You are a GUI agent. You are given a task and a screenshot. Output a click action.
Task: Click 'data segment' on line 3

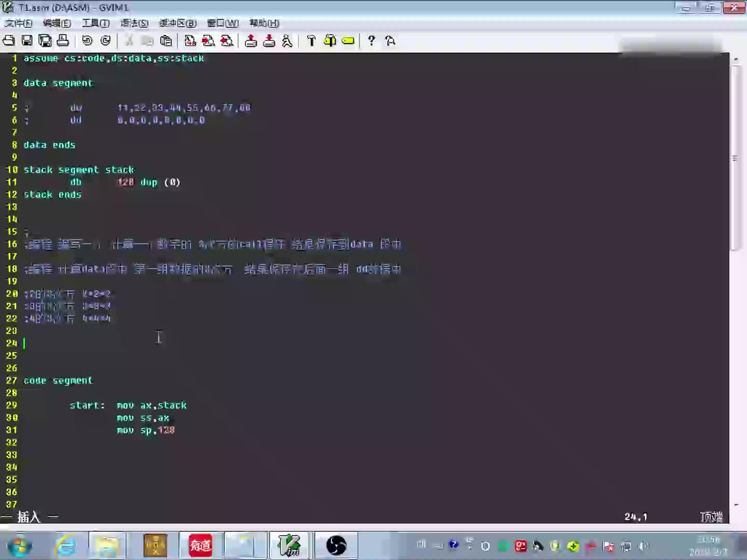tap(58, 83)
